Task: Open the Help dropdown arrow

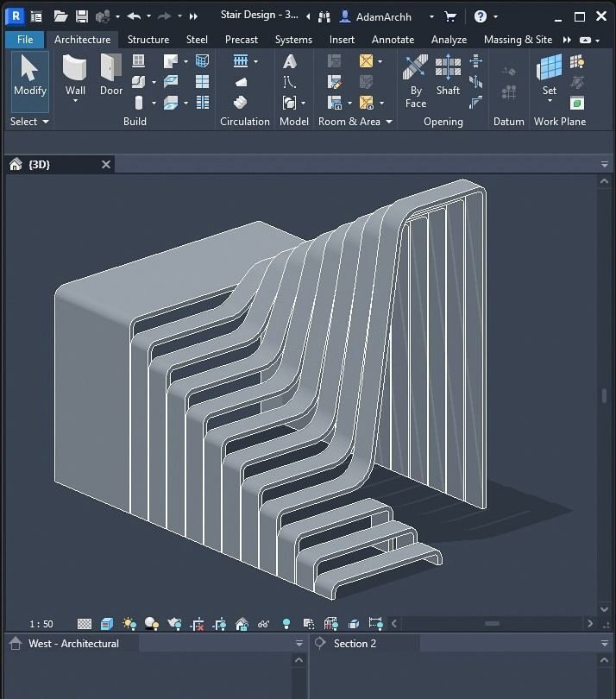Action: 496,16
